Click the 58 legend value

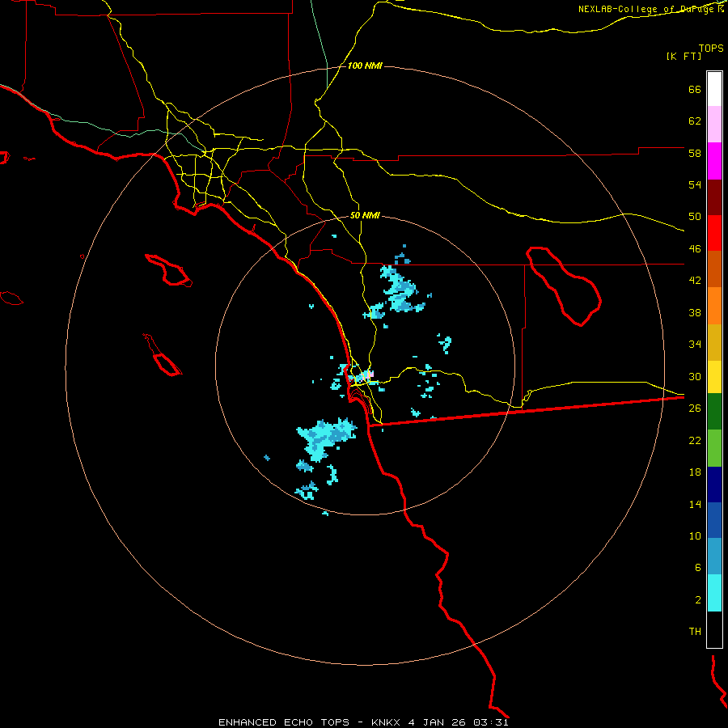695,153
